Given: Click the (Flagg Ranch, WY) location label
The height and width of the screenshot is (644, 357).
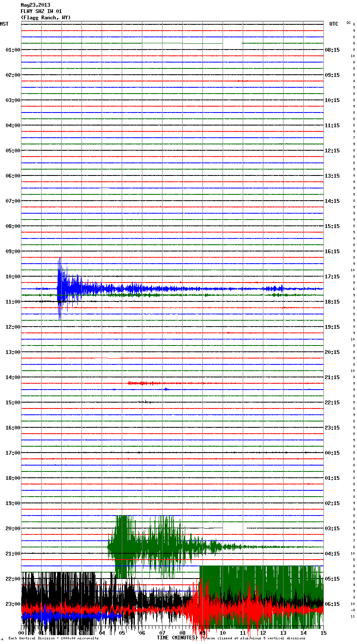Looking at the screenshot, I should pyautogui.click(x=46, y=18).
